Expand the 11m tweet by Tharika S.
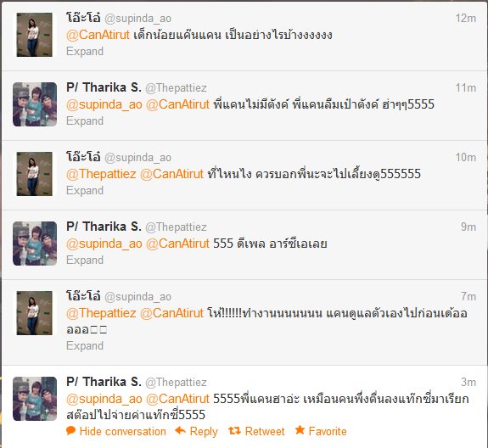This screenshot has height=448, width=488. pyautogui.click(x=85, y=121)
